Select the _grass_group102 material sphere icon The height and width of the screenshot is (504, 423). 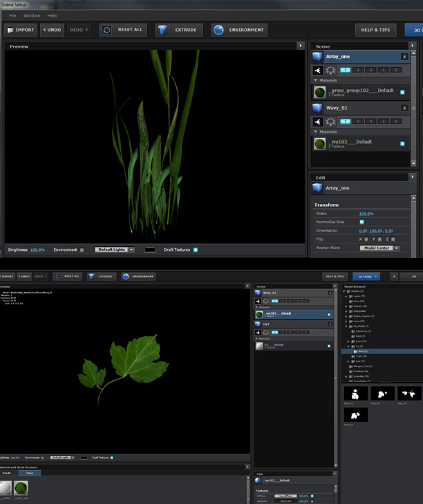click(320, 92)
